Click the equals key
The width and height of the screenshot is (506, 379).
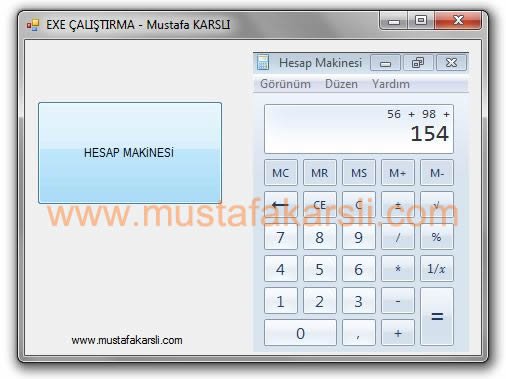click(437, 316)
